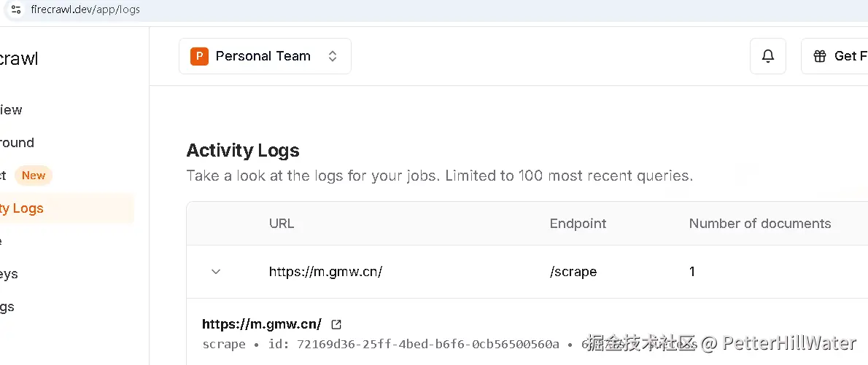This screenshot has height=365, width=868.
Task: Open Settings at the sidebar bottom
Action: [x=7, y=307]
